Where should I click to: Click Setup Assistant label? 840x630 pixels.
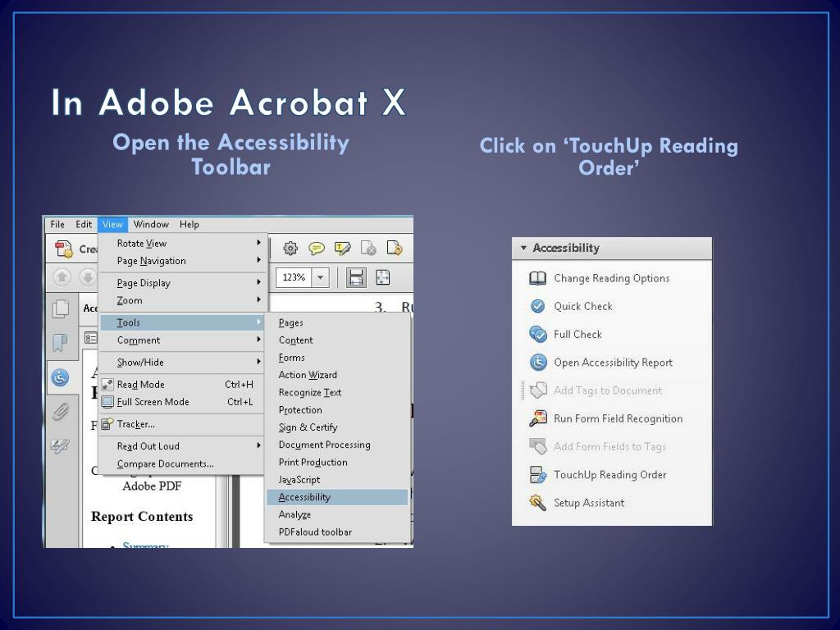click(589, 503)
